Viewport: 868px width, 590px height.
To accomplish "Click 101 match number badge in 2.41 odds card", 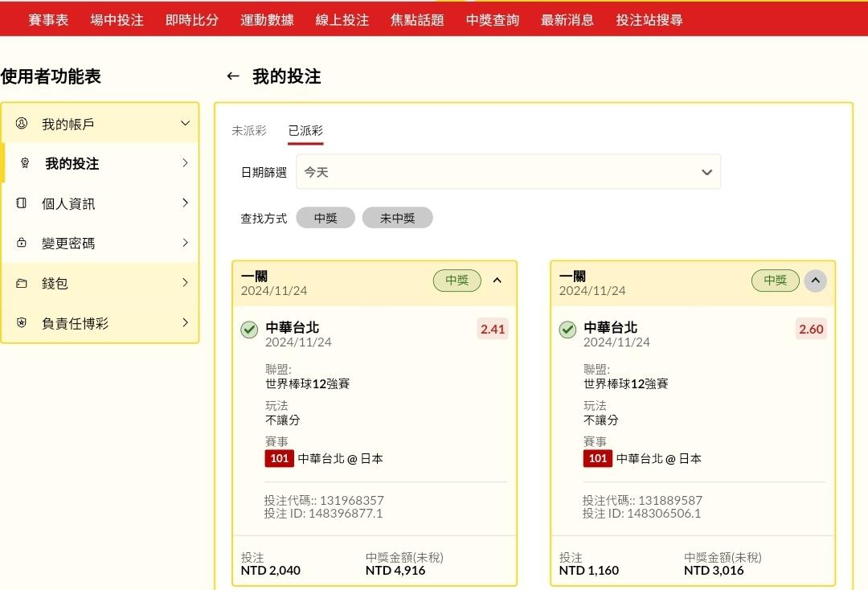I will click(x=280, y=458).
